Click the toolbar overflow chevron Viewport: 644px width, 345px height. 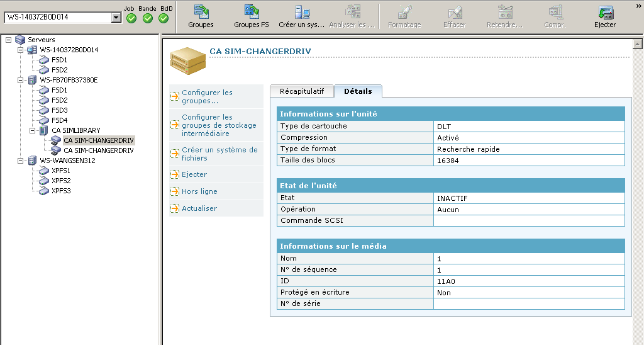(x=638, y=5)
